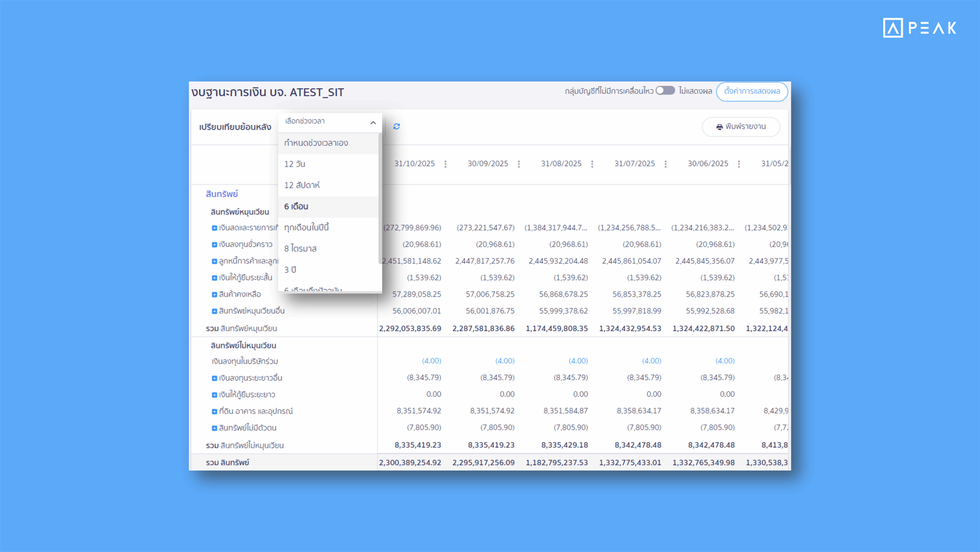Expand the สินทรัพย์ไม่มีตัวตน row
The image size is (980, 552).
[x=214, y=428]
